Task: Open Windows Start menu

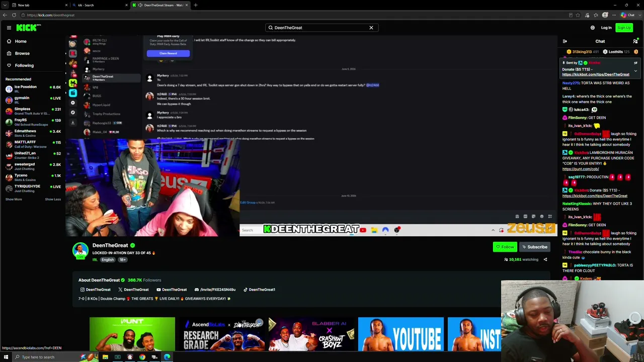Action: (x=6, y=357)
